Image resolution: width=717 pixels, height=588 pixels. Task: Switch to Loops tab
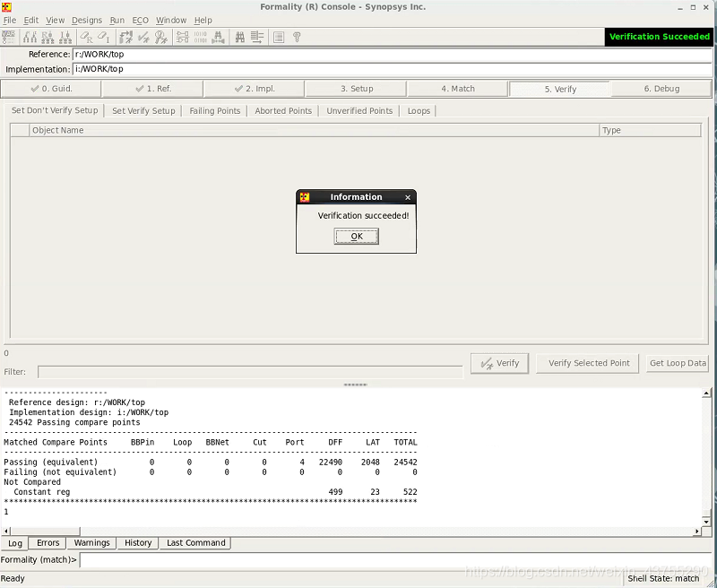pyautogui.click(x=419, y=110)
